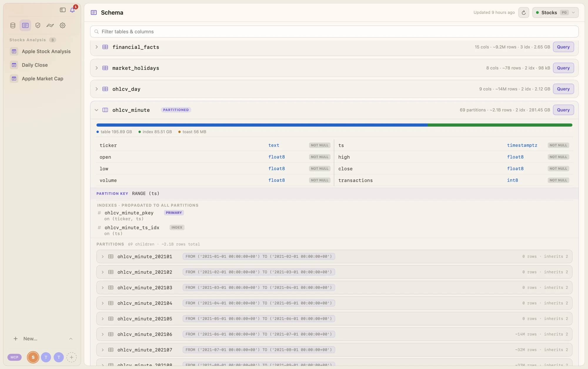This screenshot has width=588, height=369.
Task: Expand the New... menu chevron
Action: tap(71, 339)
